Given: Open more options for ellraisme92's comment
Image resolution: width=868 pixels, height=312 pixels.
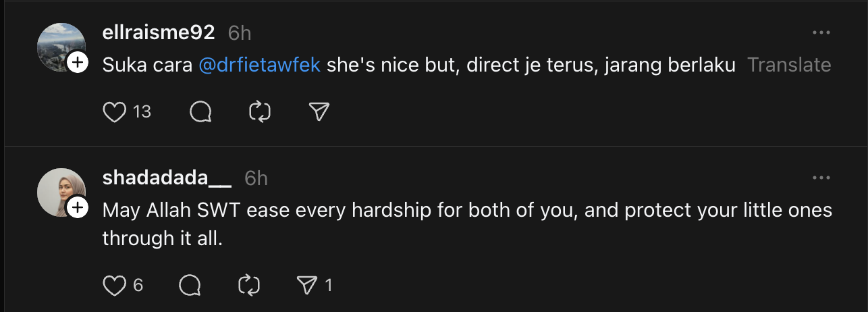Looking at the screenshot, I should [x=821, y=32].
